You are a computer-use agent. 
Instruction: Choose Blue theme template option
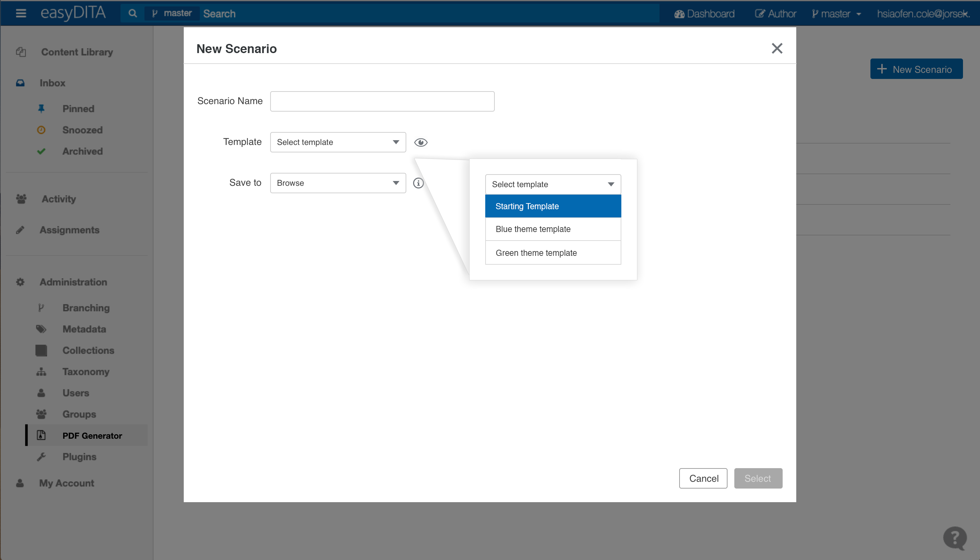[553, 229]
